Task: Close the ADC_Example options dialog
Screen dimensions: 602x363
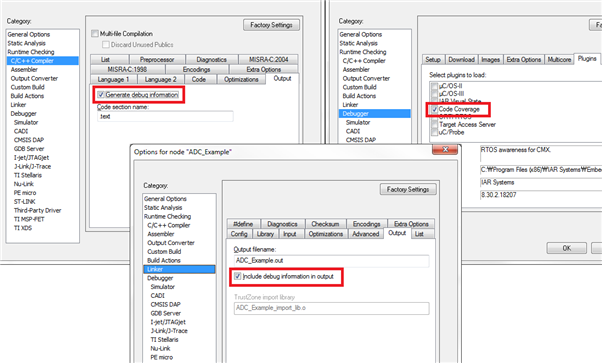Action: point(445,149)
